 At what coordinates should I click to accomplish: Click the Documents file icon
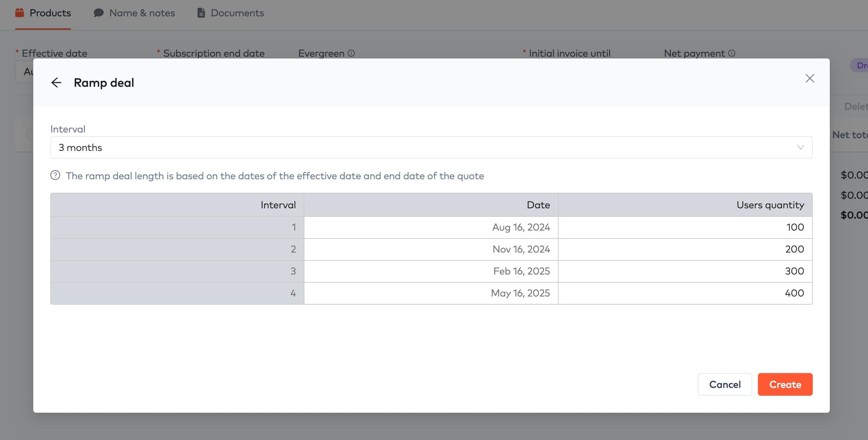[x=201, y=13]
